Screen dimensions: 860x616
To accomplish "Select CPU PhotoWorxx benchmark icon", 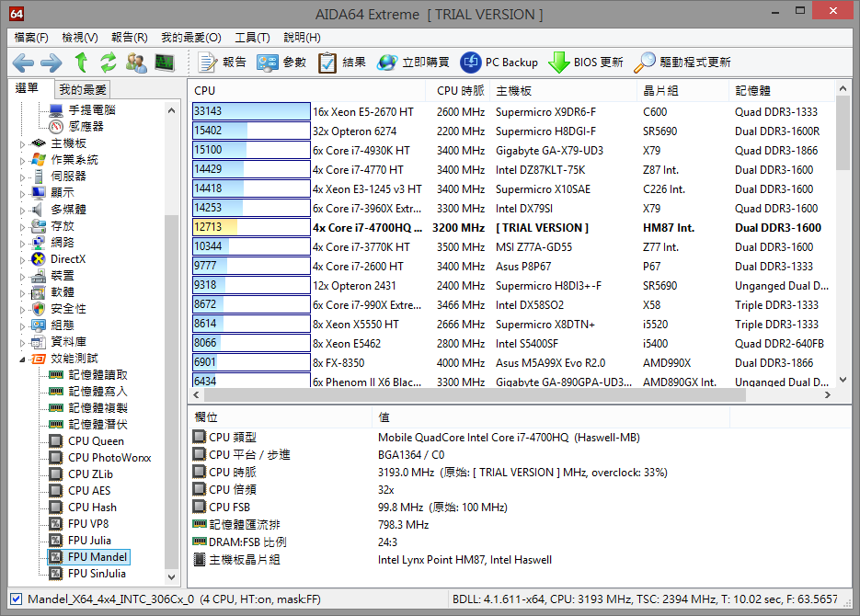I will pyautogui.click(x=56, y=458).
